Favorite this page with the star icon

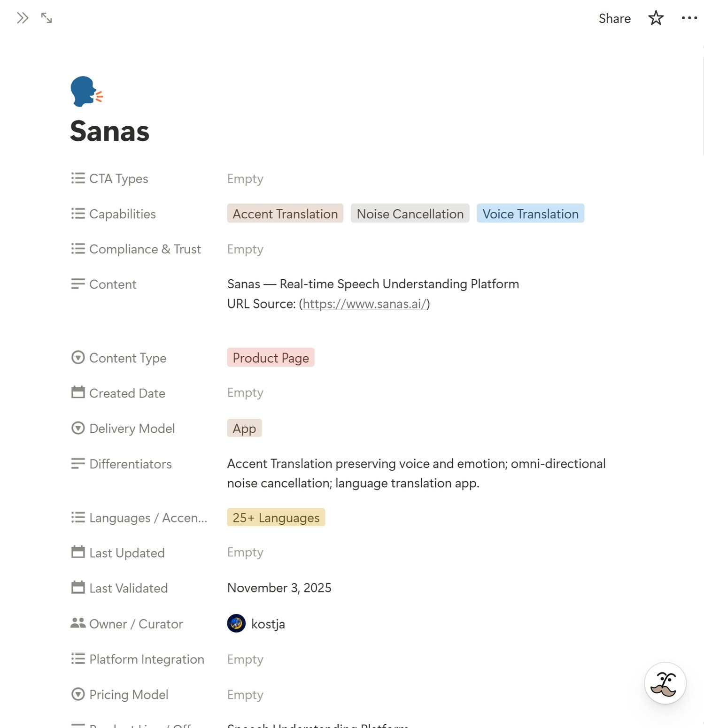click(656, 18)
